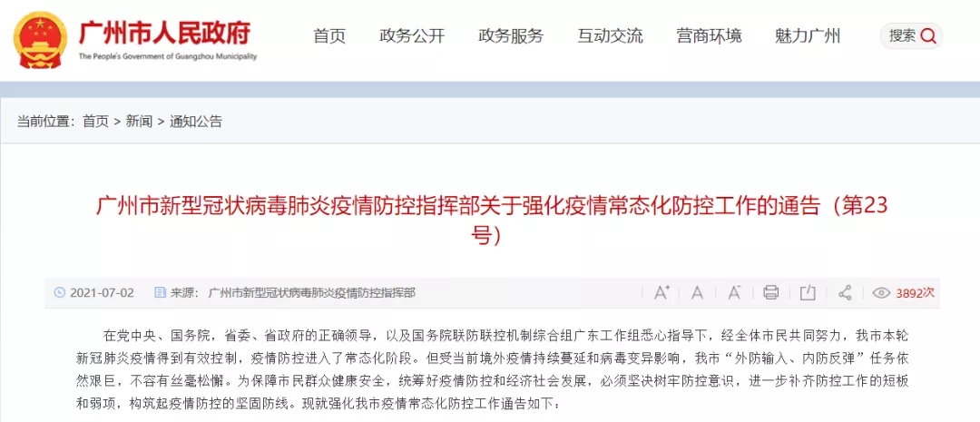Select 营商环境 in the top navigation
The height and width of the screenshot is (422, 980).
(709, 36)
